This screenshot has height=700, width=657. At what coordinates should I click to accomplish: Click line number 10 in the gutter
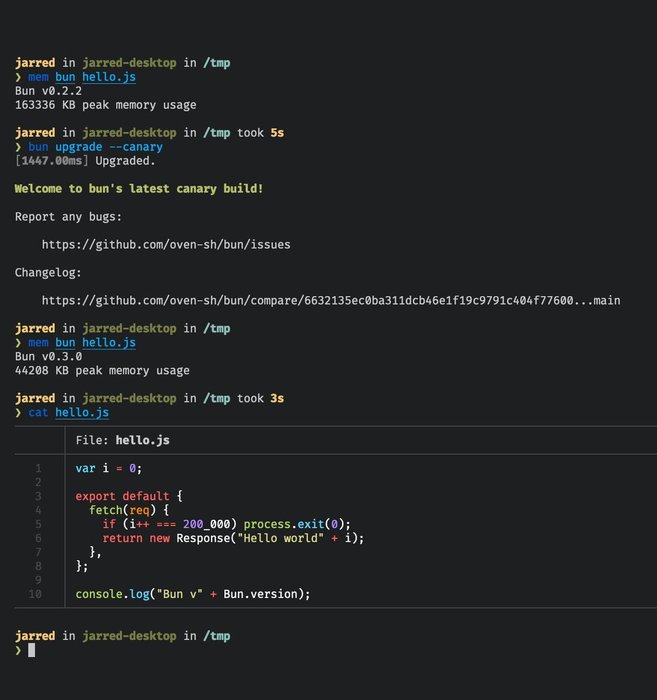36,594
